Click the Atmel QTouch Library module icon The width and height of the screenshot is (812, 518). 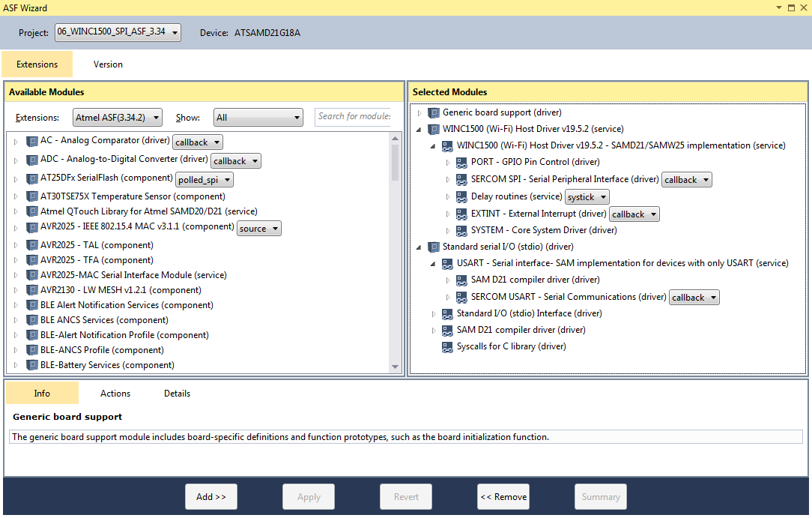32,212
